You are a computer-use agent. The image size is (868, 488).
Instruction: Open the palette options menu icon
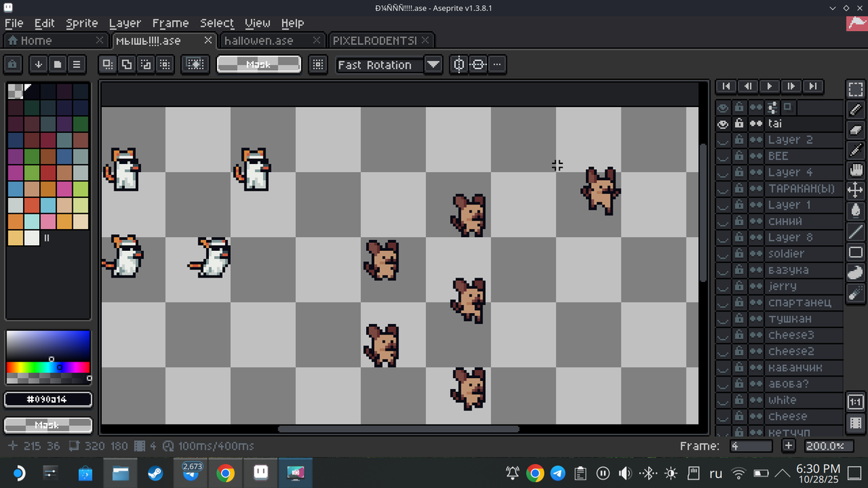(77, 64)
